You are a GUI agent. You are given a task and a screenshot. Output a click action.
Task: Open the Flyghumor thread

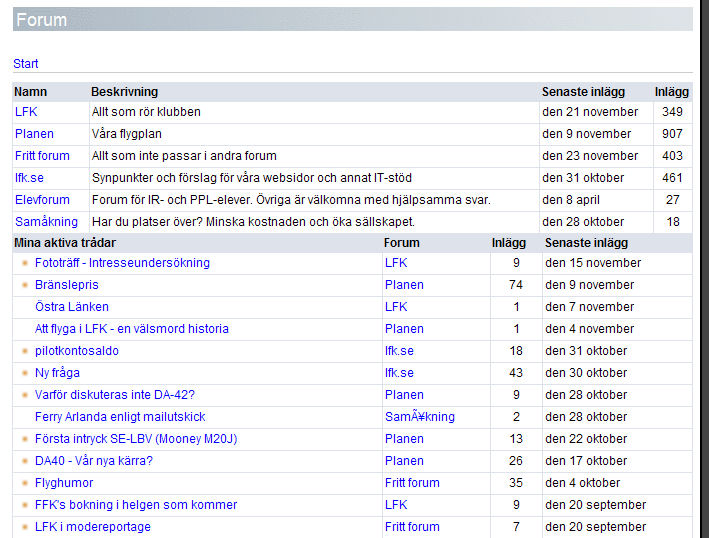tap(64, 483)
